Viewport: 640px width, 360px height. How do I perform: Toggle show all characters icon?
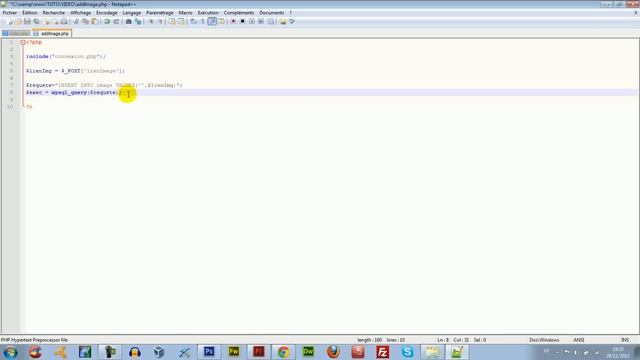(x=202, y=21)
